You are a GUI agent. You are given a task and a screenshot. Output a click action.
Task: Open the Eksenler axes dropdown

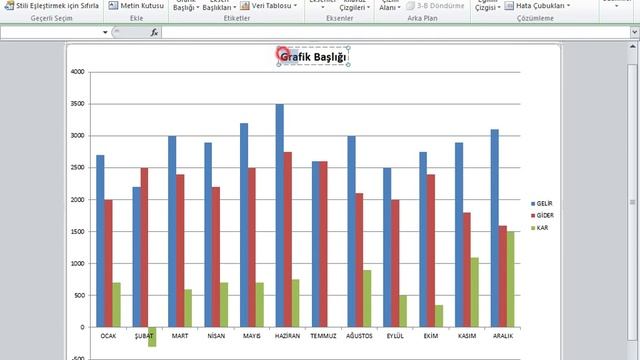point(322,5)
